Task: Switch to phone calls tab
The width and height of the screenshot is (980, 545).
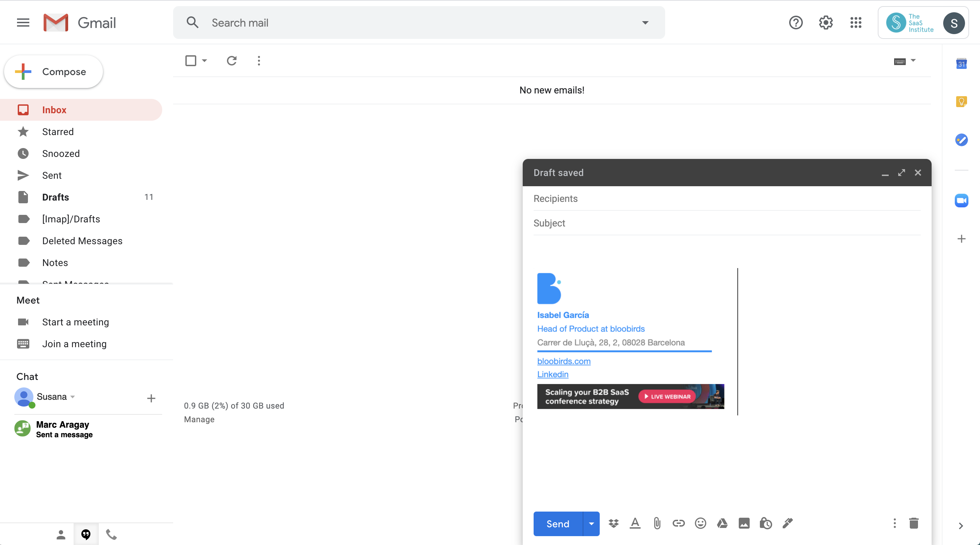Action: click(111, 535)
